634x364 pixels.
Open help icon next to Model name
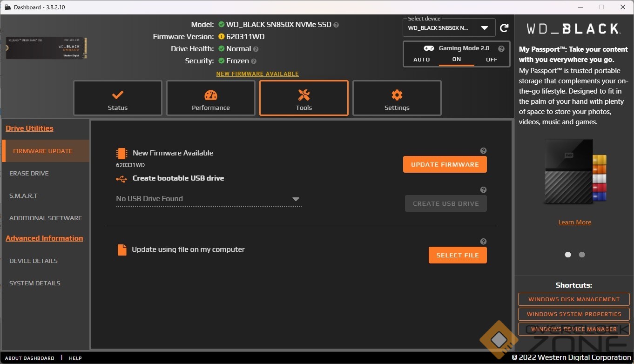(336, 25)
